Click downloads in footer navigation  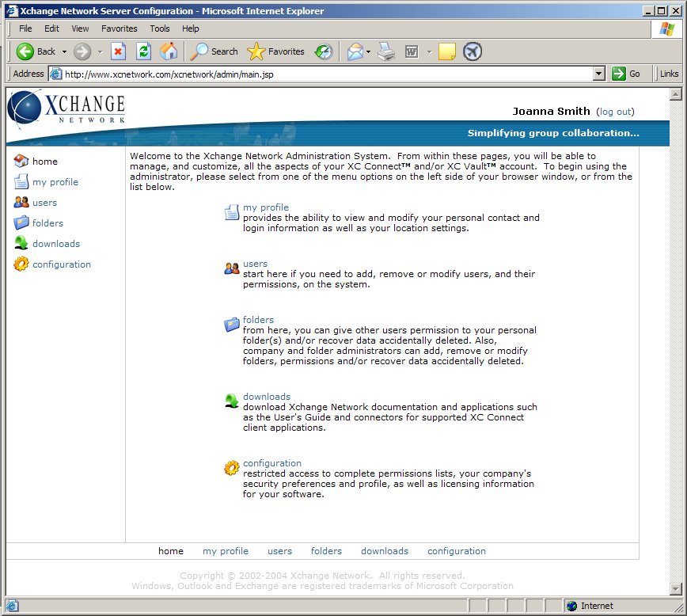pyautogui.click(x=385, y=551)
